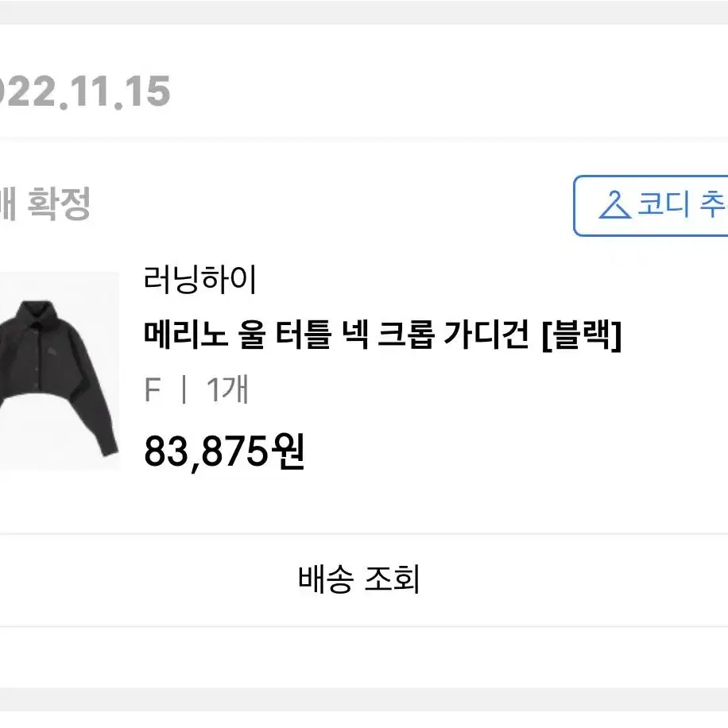Tap the hanger icon beside 코디 추가
Image resolution: width=728 pixels, height=728 pixels.
(x=614, y=205)
